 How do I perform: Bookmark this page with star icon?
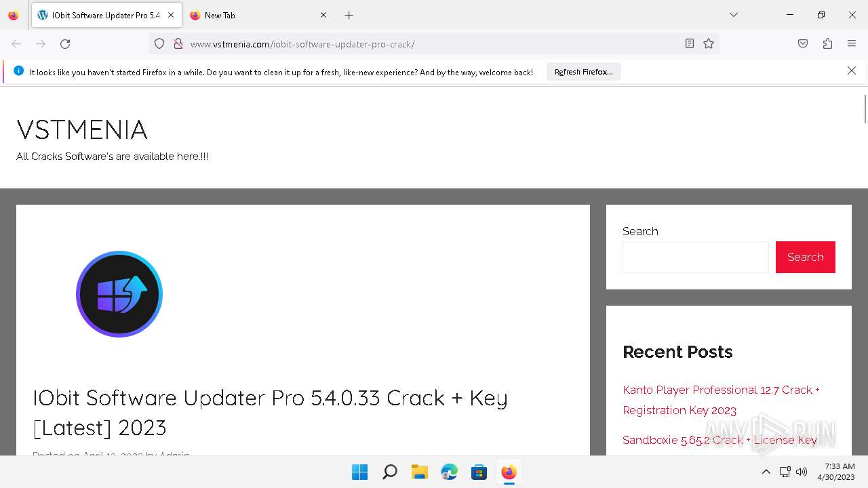click(x=709, y=44)
